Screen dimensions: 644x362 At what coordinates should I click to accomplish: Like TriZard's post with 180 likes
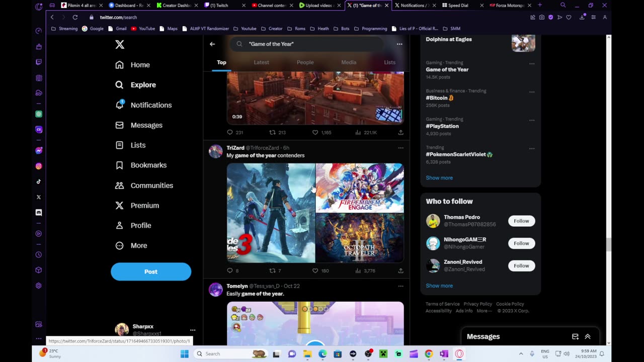(x=320, y=270)
